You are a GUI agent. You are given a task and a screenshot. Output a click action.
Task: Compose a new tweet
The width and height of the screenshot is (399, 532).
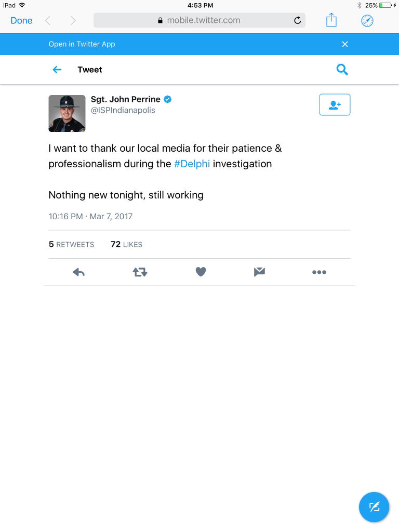374,507
